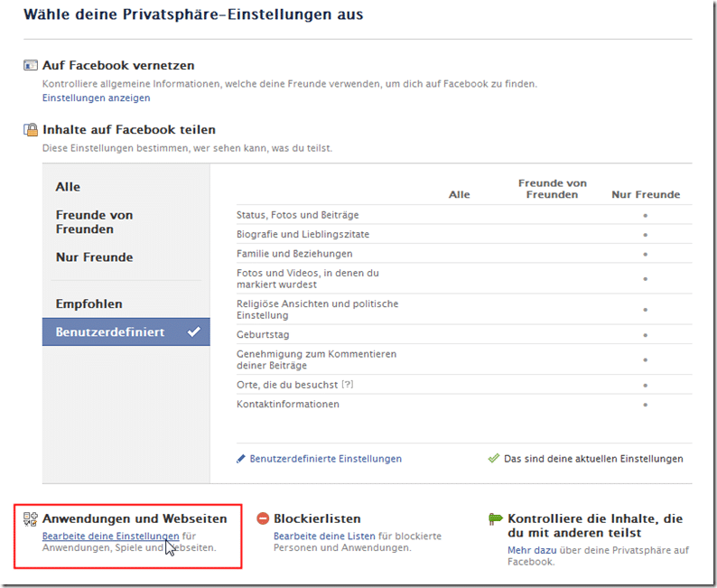
Task: Click the pencil icon beside Benutzerdefinierte Einstellungen
Action: [241, 459]
